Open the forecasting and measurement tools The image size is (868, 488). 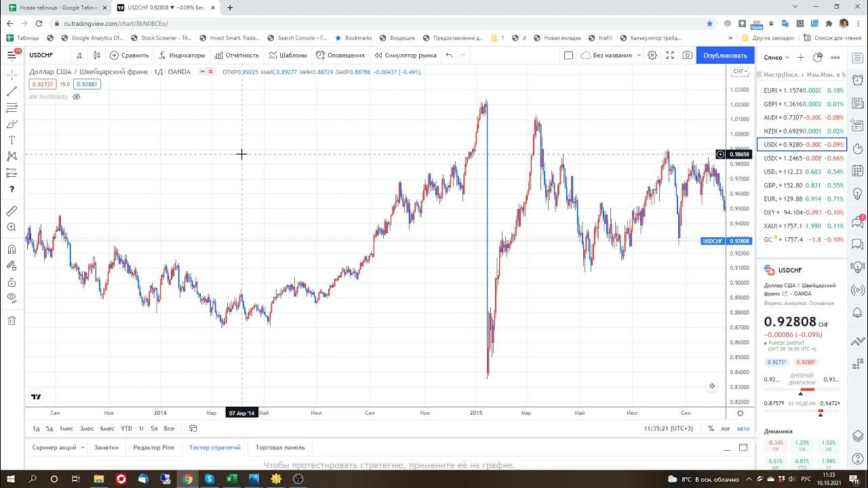pyautogui.click(x=12, y=173)
